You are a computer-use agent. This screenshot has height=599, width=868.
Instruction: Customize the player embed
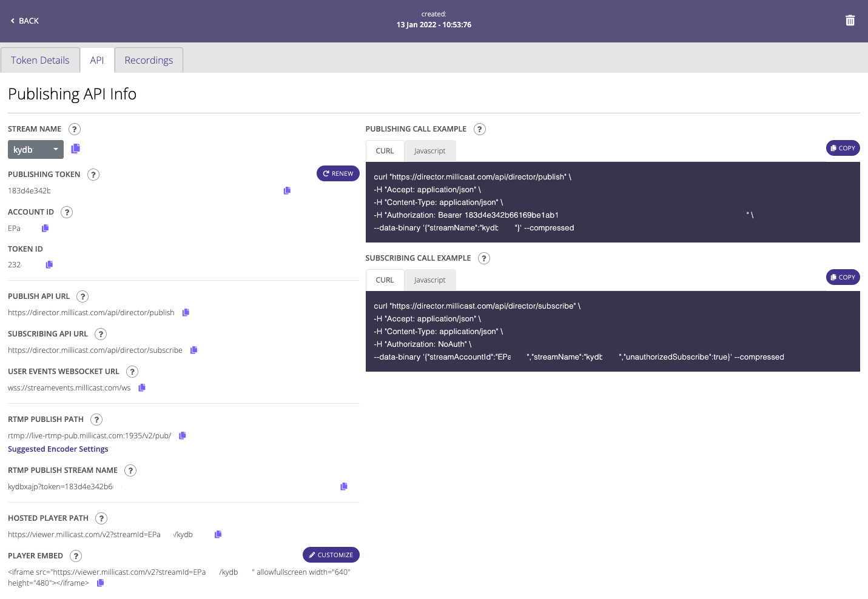tap(331, 555)
